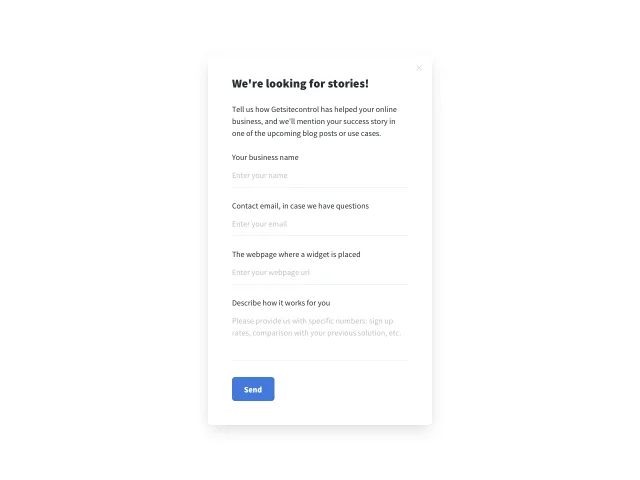Click 'Please provide us with specific numbers' placeholder

pyautogui.click(x=299, y=321)
